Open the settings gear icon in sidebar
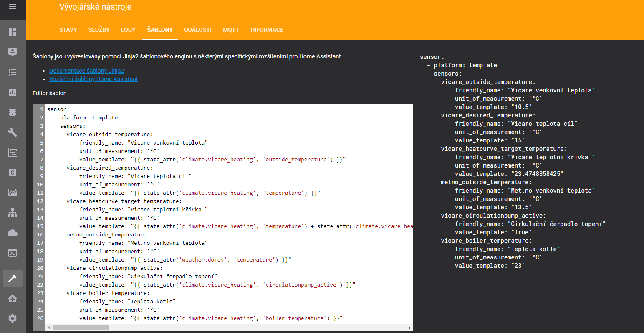Image resolution: width=644 pixels, height=333 pixels. tap(13, 318)
